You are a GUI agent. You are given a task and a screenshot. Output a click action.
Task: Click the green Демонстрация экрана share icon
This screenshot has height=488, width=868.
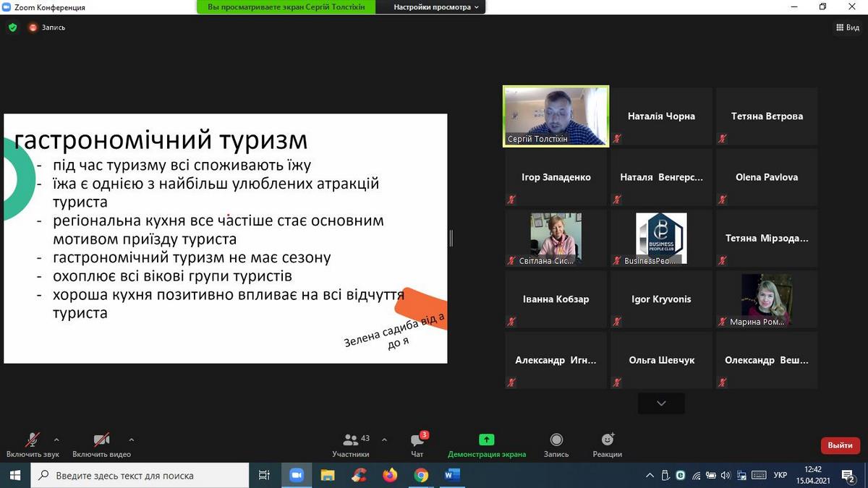[486, 440]
